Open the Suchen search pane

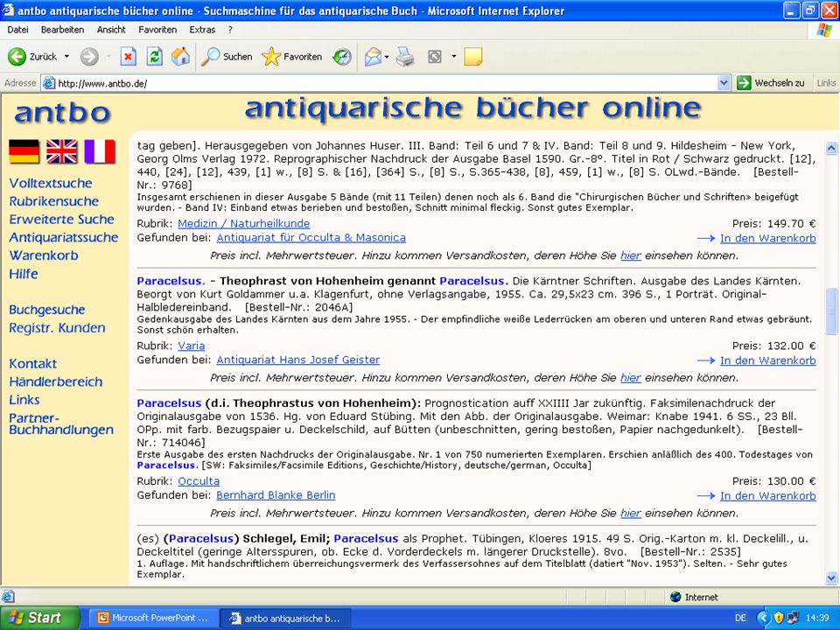(x=227, y=56)
